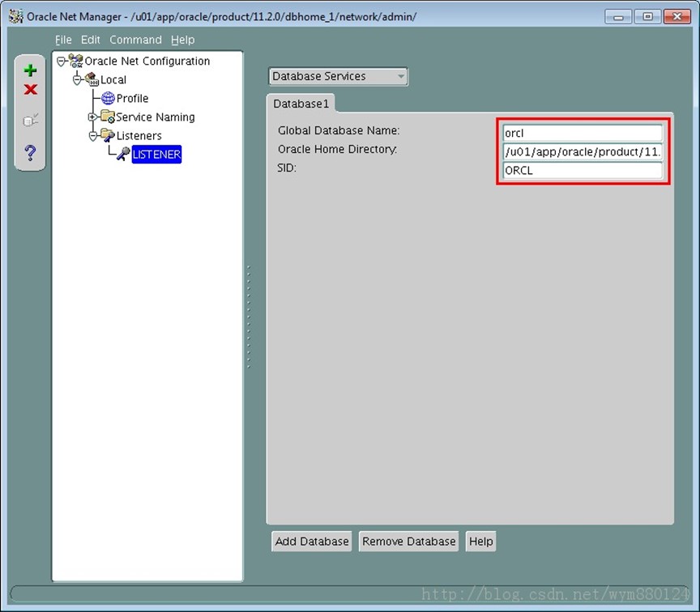Click the Oracle Net Manager title bar icon
Screen dimensions: 700x612
click(16, 16)
